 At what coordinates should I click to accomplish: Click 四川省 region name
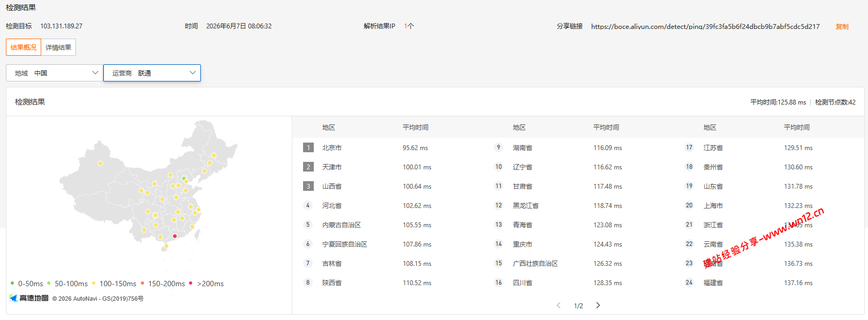(x=523, y=283)
